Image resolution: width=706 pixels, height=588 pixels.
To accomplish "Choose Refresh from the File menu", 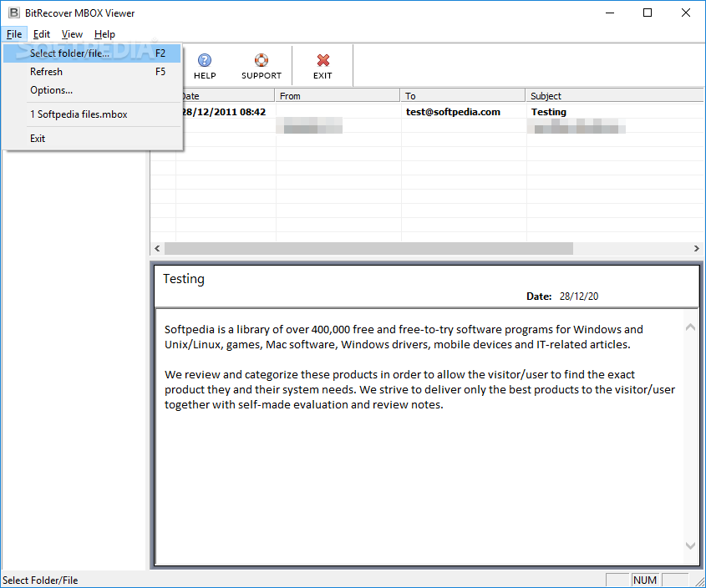I will coord(92,72).
